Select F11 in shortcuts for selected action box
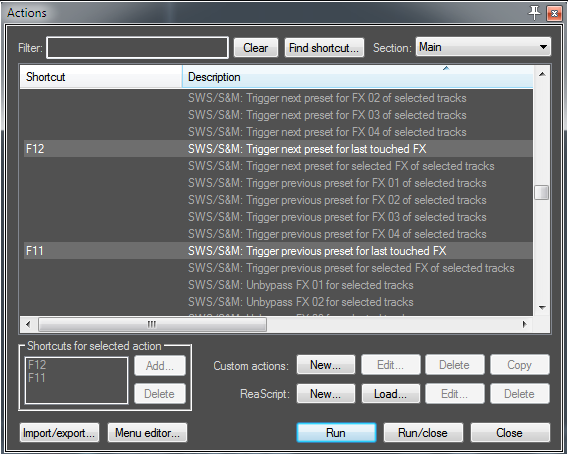 [x=37, y=378]
